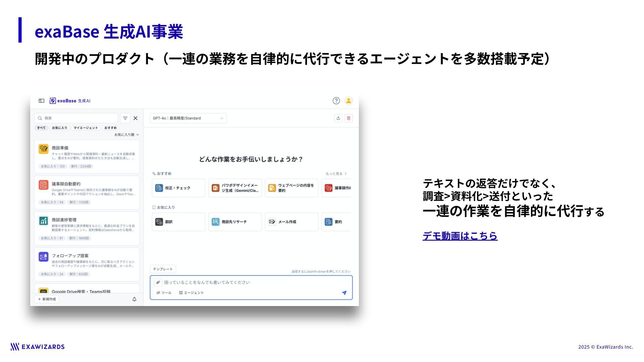Screen dimensions: 644x362
Task: Close the agent sidebar with X
Action: point(136,118)
